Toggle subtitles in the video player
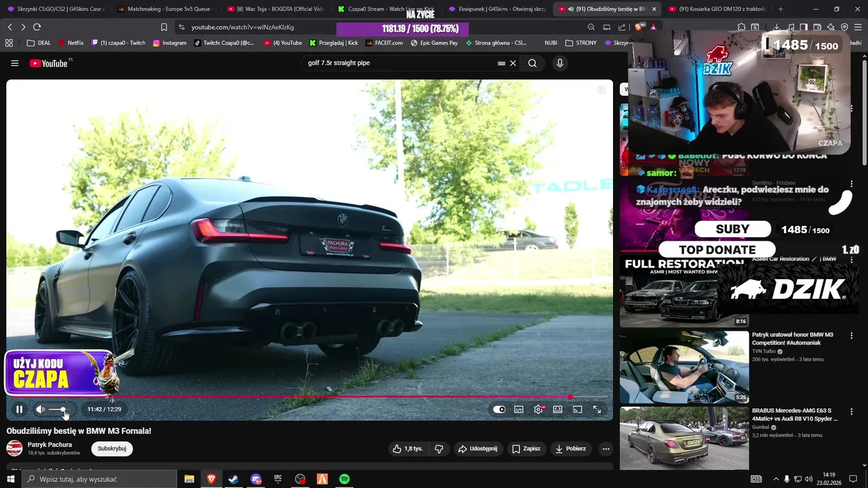 point(519,409)
